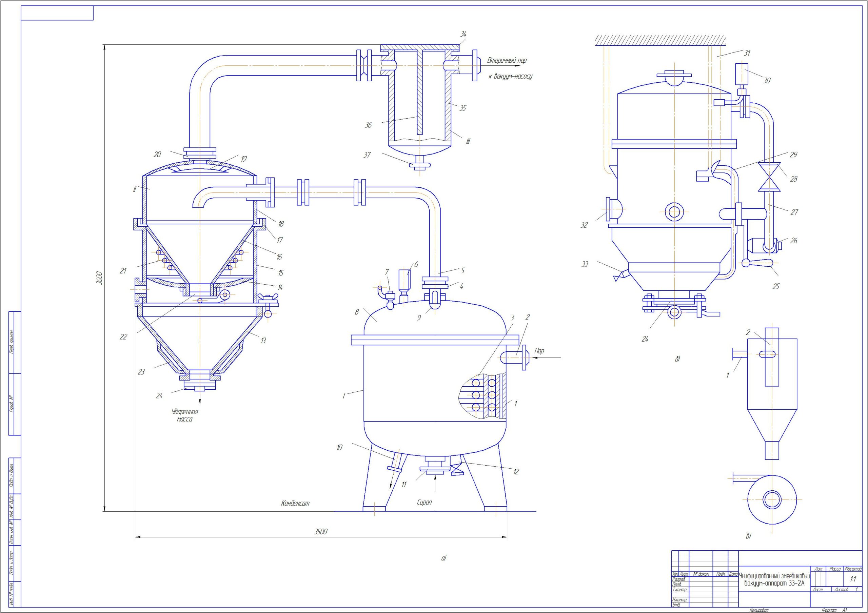Click callout number 20 near top flange
The image size is (868, 613).
pyautogui.click(x=157, y=154)
